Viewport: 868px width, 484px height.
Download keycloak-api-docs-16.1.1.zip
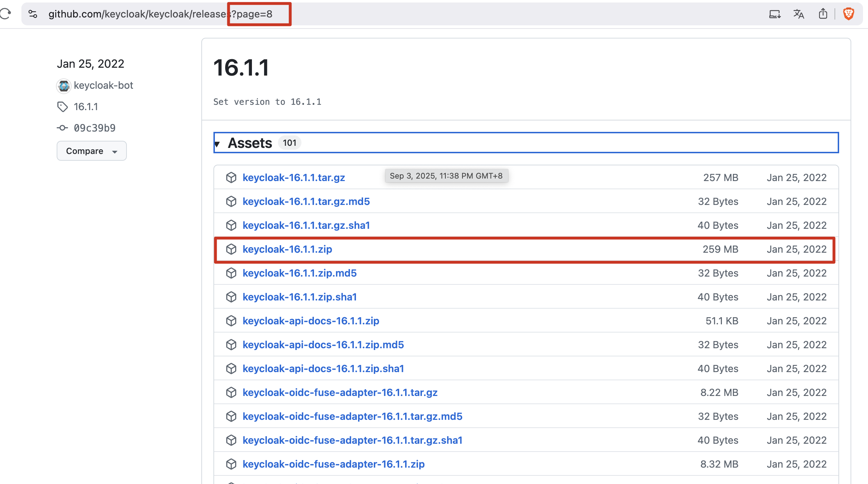click(311, 321)
